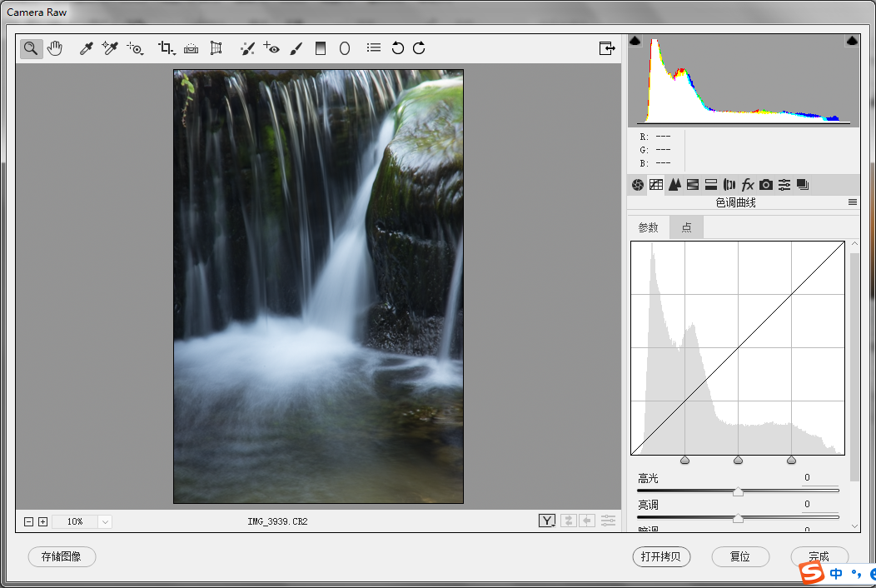Toggle full screen mode icon

pos(607,48)
